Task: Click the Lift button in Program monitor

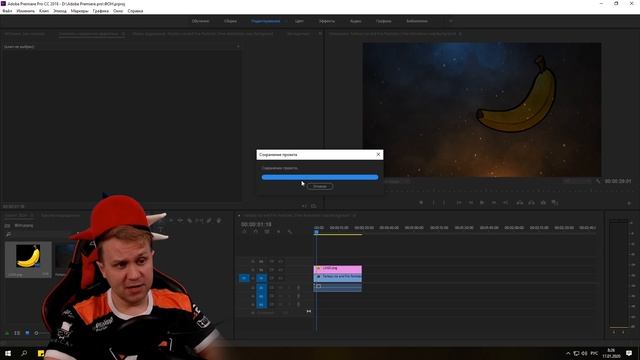Action: click(520, 202)
